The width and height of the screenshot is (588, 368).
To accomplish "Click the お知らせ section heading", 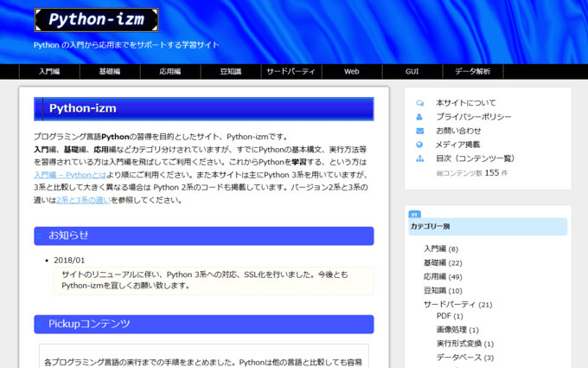I will (x=204, y=236).
